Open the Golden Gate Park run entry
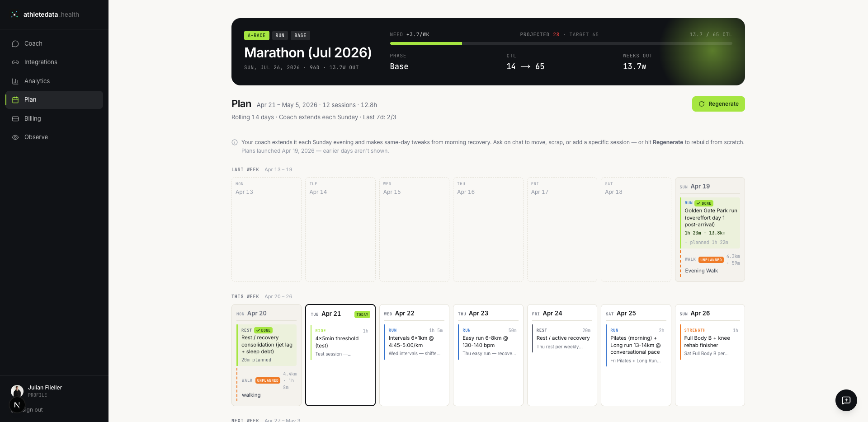 point(710,223)
